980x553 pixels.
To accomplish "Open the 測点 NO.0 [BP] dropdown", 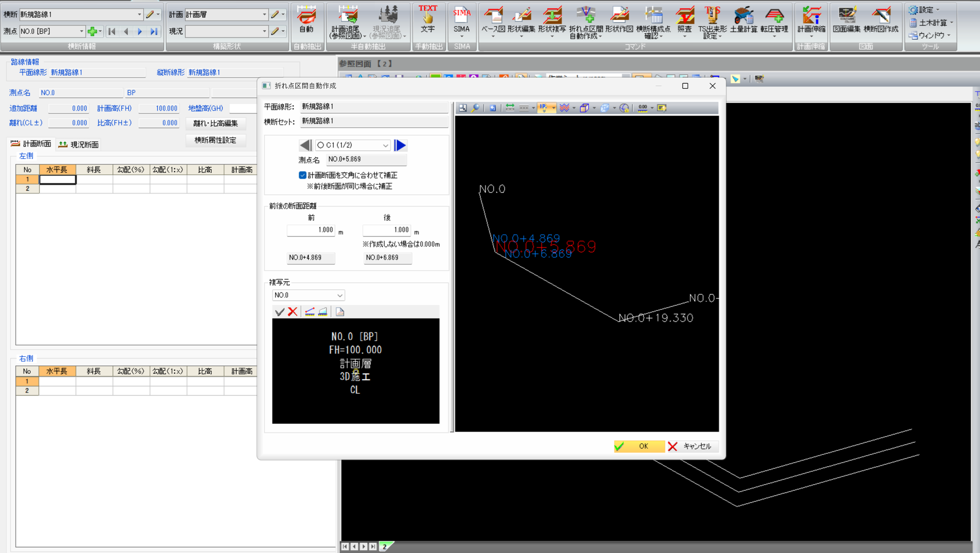I will click(x=81, y=31).
